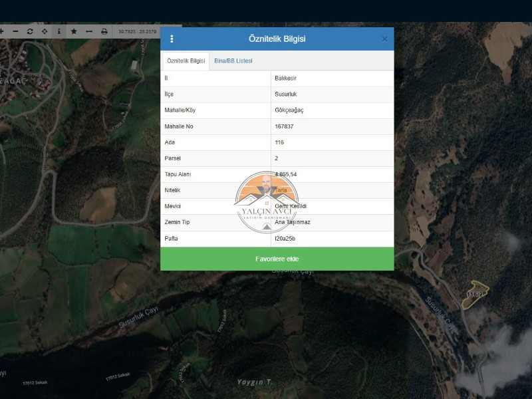
Task: Close the Öznitelik Bilgisi dialog
Action: (384, 39)
